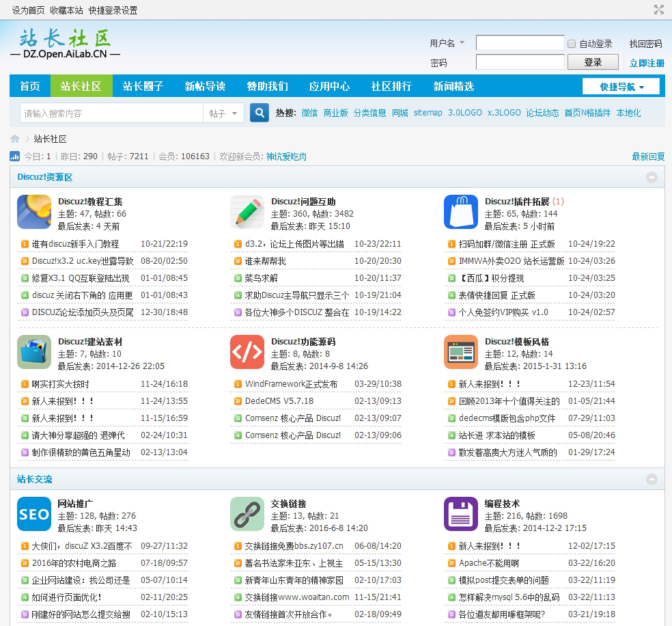Open thread Discuz!x3.2 uc.key泄露导致
The width and height of the screenshot is (672, 626).
tap(83, 261)
